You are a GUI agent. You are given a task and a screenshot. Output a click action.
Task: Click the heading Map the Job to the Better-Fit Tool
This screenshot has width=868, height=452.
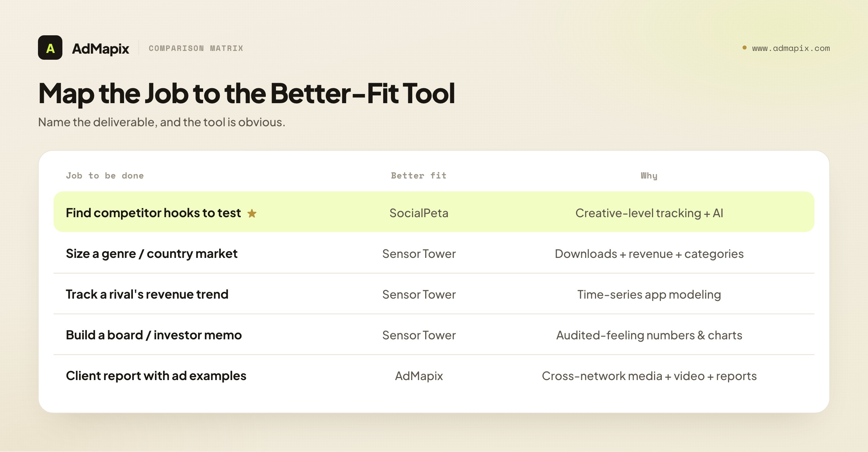[246, 93]
